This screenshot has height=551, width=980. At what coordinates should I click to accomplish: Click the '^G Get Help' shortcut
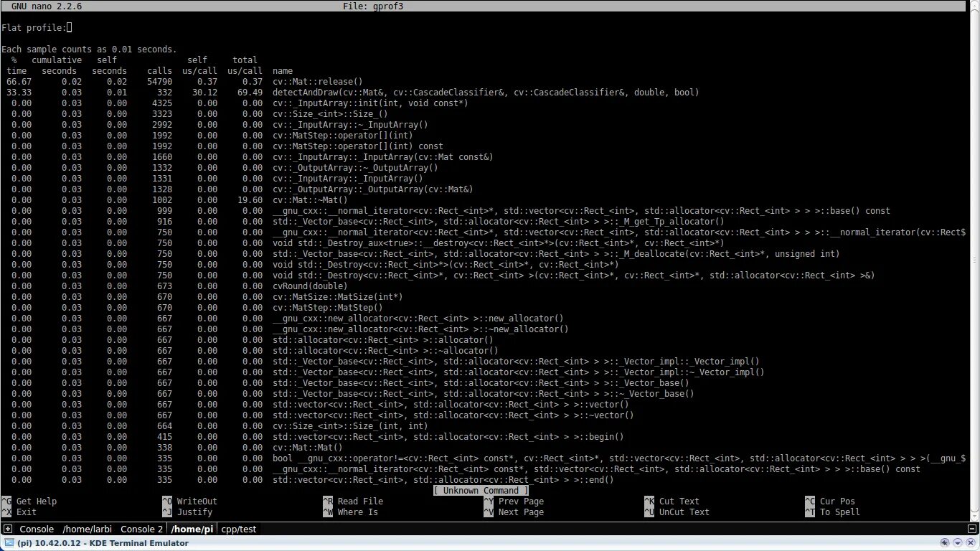(29, 501)
